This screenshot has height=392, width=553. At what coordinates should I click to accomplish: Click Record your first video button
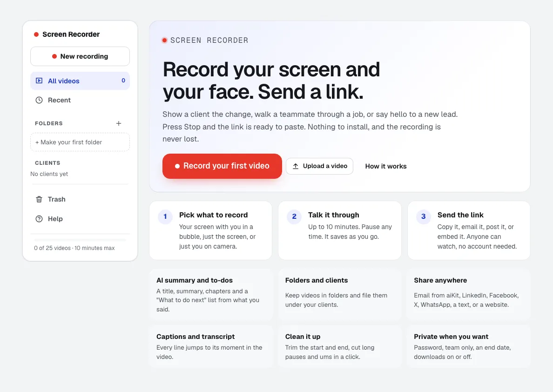[222, 166]
